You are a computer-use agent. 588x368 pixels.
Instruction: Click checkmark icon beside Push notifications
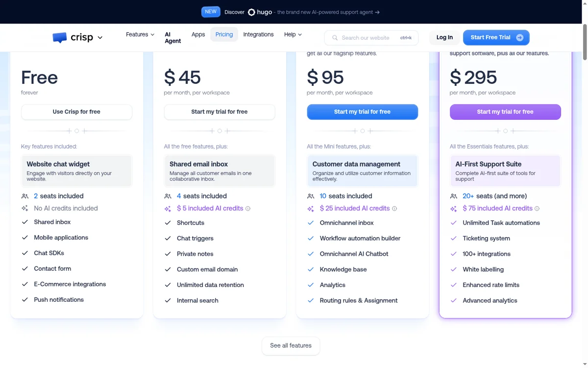[25, 299]
